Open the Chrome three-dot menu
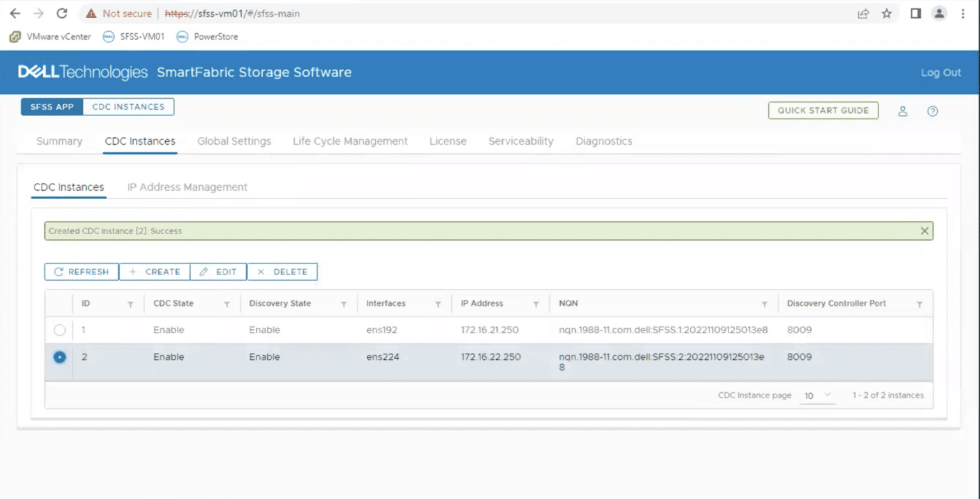This screenshot has width=980, height=499. point(963,13)
